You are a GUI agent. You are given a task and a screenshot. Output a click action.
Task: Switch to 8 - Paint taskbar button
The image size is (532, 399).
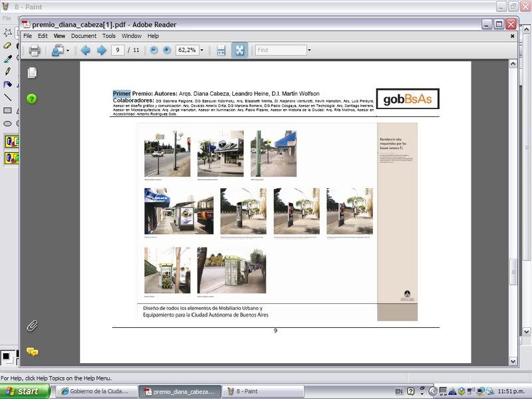tap(263, 391)
